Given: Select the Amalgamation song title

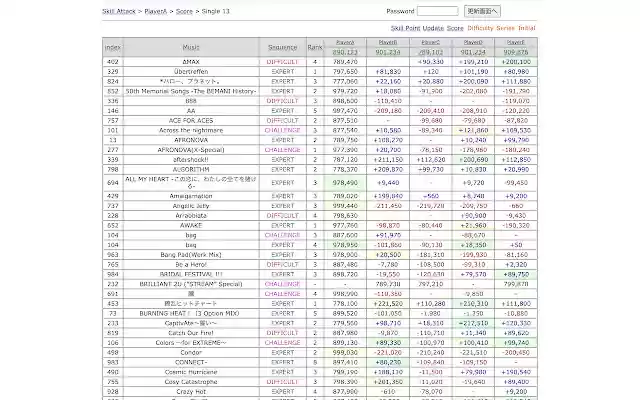Looking at the screenshot, I should pos(191,196).
